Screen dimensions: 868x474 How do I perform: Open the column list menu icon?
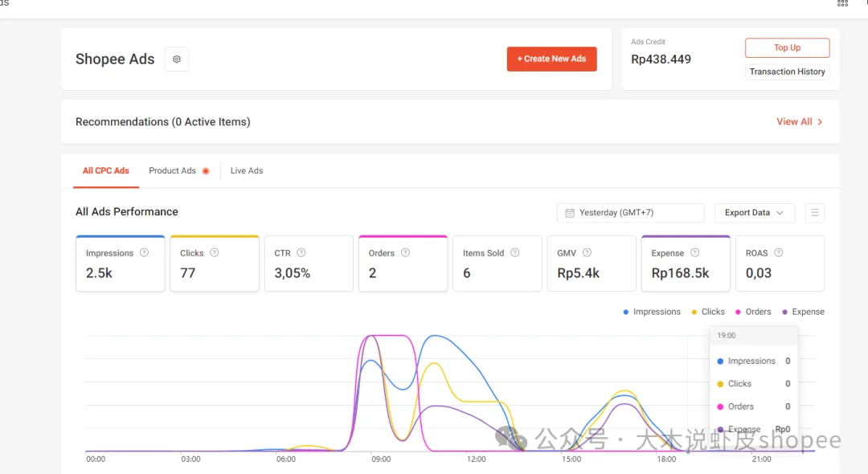[815, 213]
